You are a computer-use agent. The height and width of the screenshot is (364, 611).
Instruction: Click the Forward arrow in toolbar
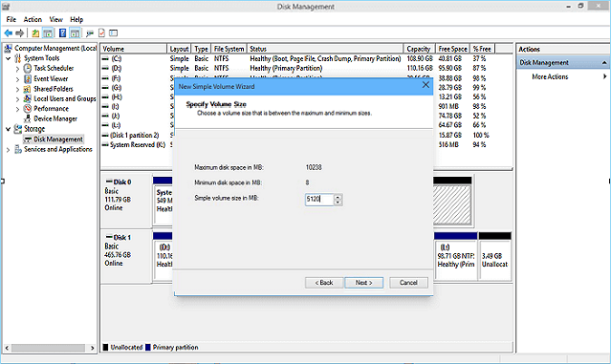click(19, 33)
